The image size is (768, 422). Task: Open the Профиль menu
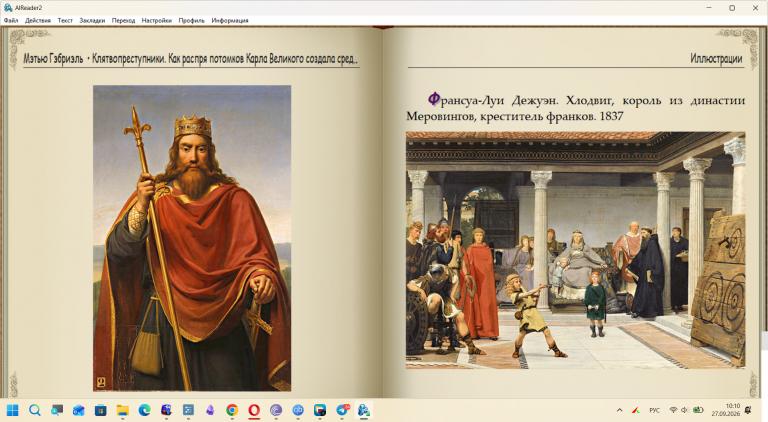(x=192, y=21)
